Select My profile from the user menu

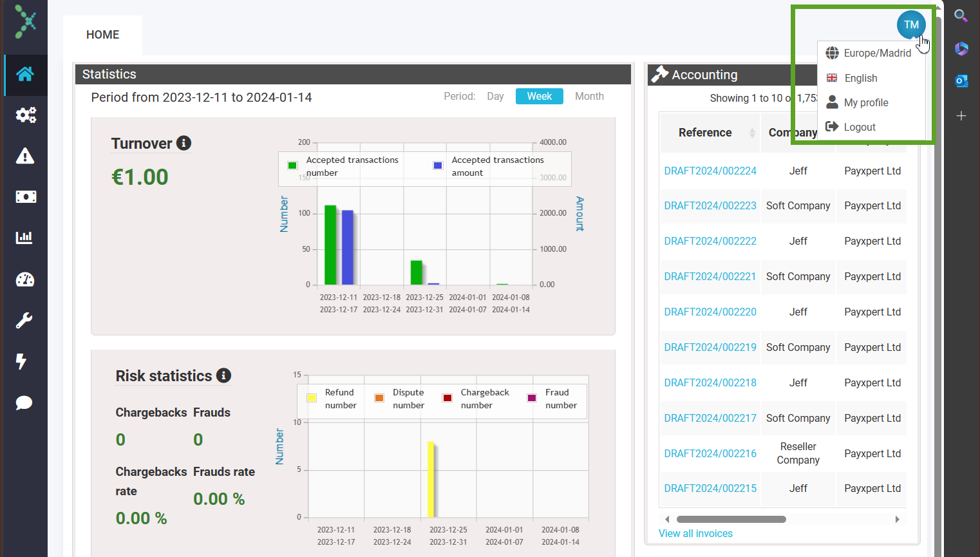click(865, 102)
